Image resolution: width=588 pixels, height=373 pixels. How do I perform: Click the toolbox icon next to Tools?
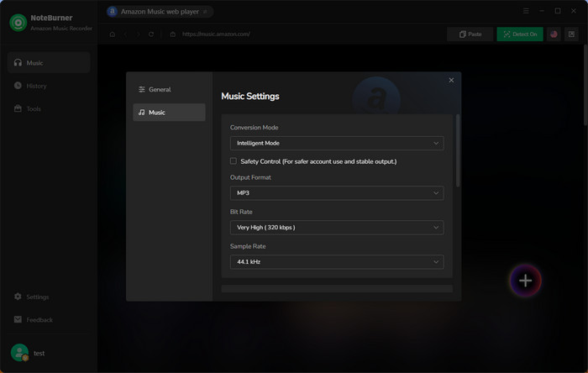[x=18, y=108]
